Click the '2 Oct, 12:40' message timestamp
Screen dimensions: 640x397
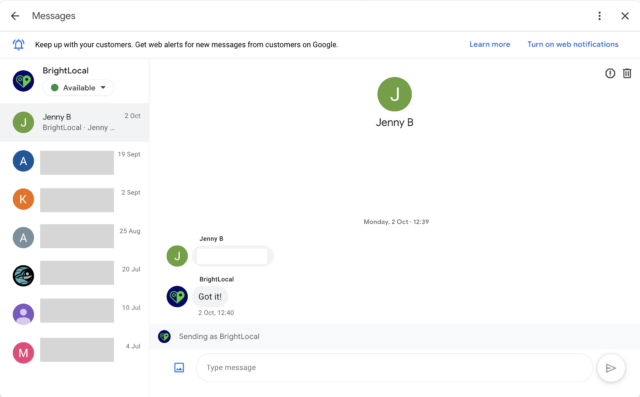[x=216, y=313]
